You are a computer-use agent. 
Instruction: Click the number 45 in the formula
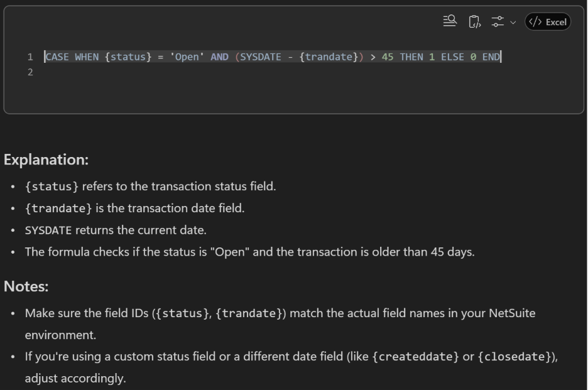pyautogui.click(x=388, y=57)
